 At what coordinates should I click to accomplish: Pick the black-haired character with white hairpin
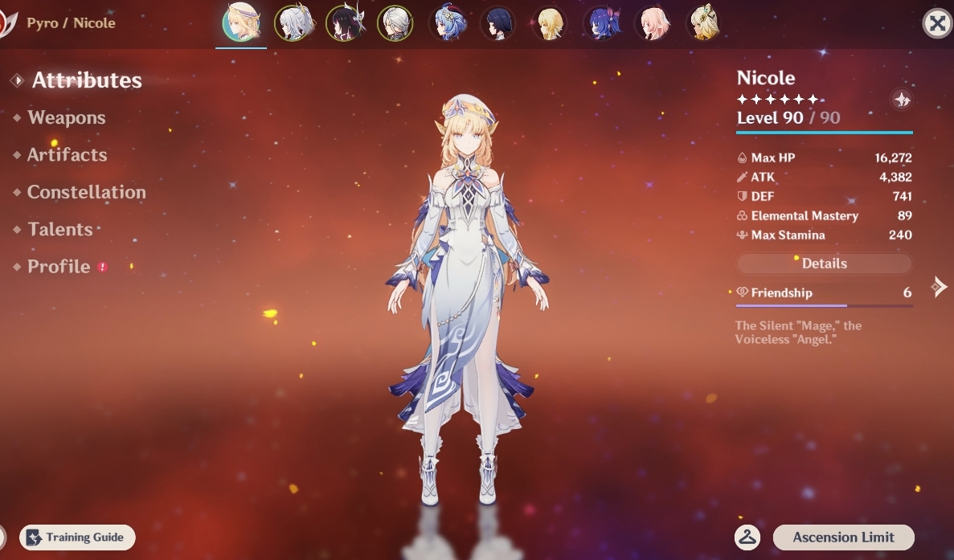(x=344, y=23)
